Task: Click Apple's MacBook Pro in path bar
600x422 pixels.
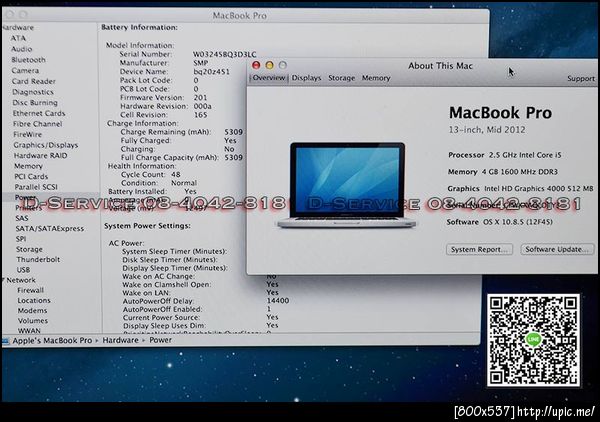Action: tap(52, 341)
